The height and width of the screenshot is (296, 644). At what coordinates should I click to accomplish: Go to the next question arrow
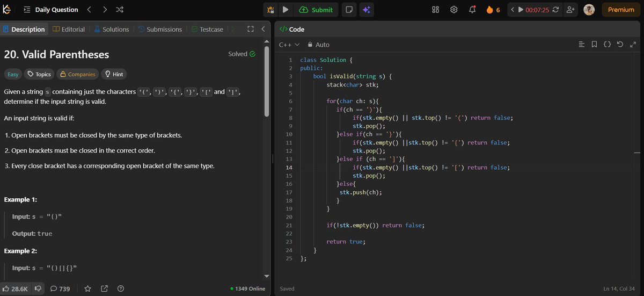105,10
